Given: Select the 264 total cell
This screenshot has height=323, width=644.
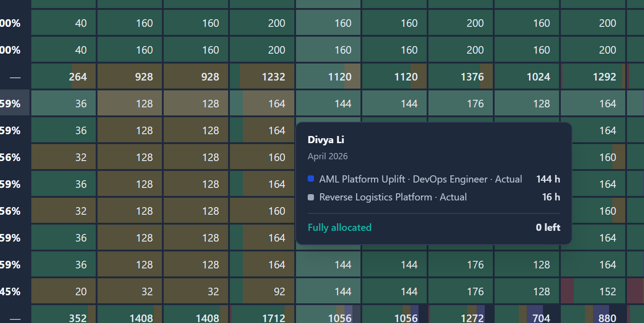Looking at the screenshot, I should [64, 76].
